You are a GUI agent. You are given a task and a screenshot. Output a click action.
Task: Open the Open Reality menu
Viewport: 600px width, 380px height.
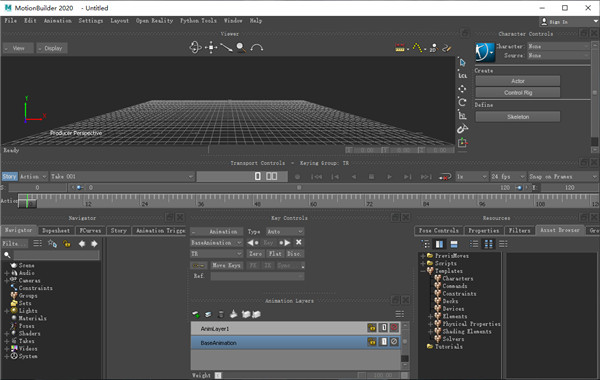point(155,21)
